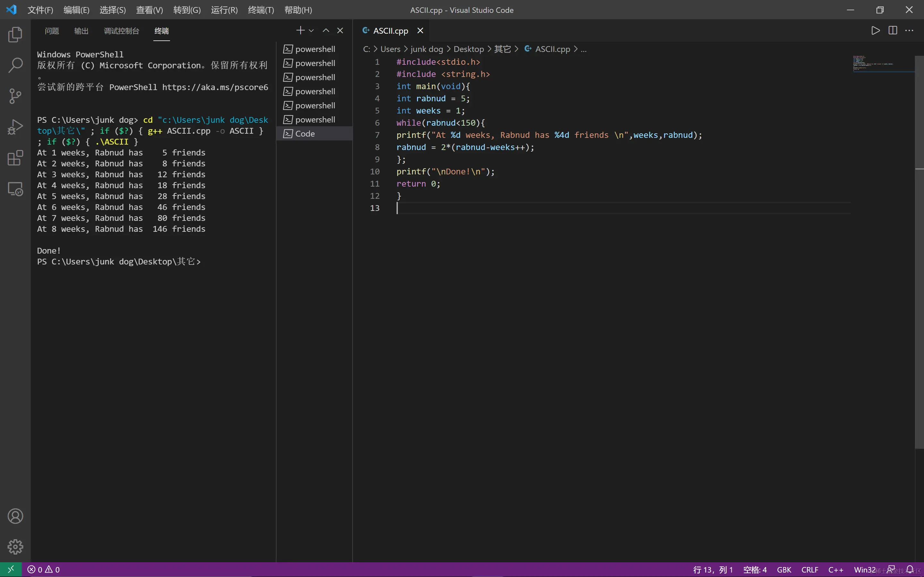Open the Extensions view icon
This screenshot has width=924, height=577.
[15, 158]
